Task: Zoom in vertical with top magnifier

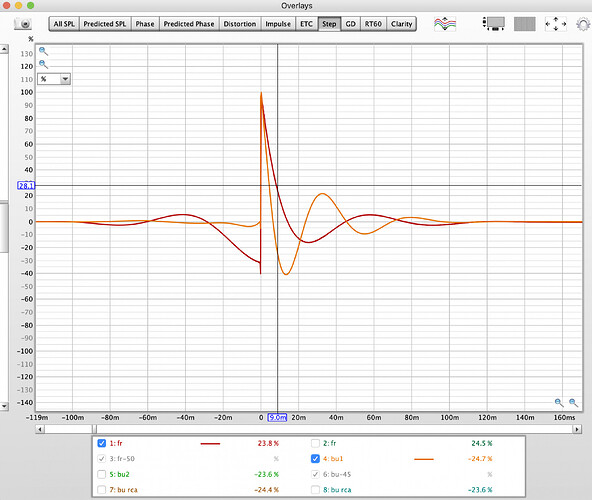Action: (x=43, y=51)
